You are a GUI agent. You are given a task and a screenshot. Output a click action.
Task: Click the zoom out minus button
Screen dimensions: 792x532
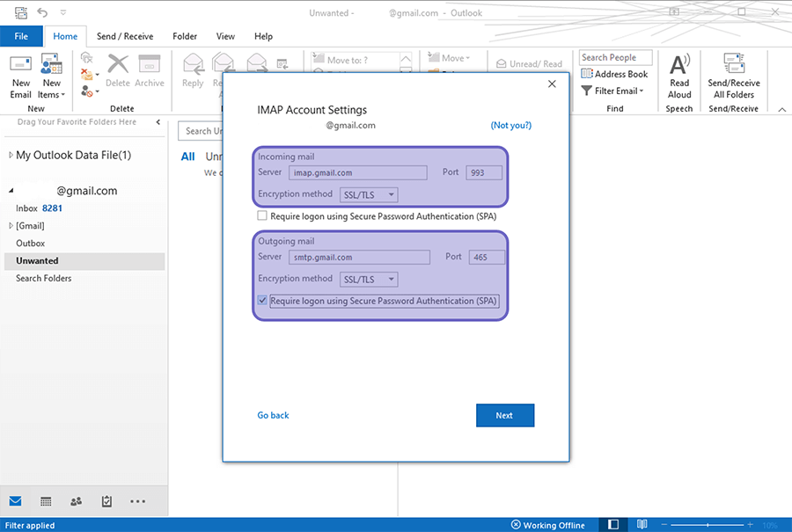pos(664,525)
